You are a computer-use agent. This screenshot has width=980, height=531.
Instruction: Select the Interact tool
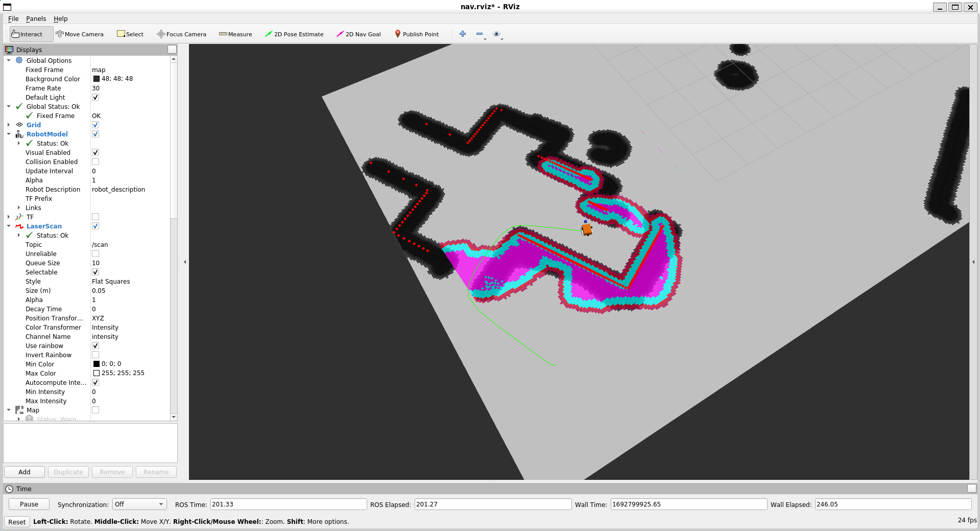31,34
